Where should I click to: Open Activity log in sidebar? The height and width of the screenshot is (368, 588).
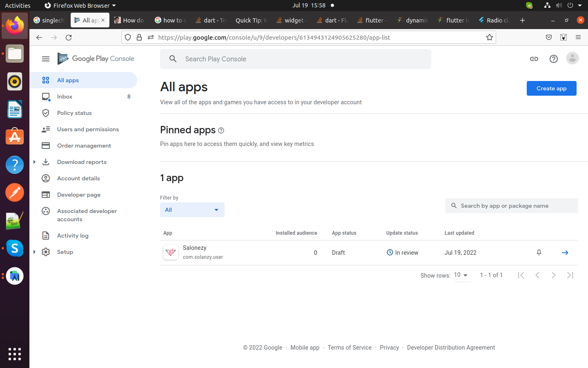pyautogui.click(x=83, y=236)
